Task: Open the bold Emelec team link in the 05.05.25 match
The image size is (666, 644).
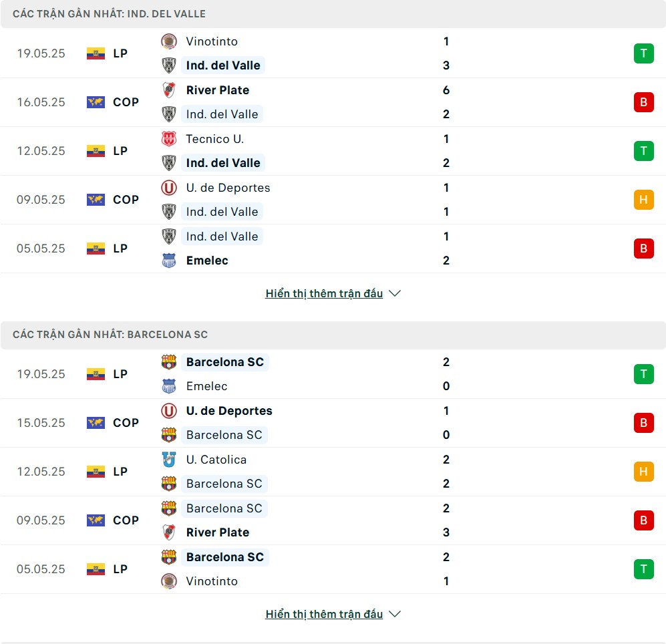Action: 207,261
